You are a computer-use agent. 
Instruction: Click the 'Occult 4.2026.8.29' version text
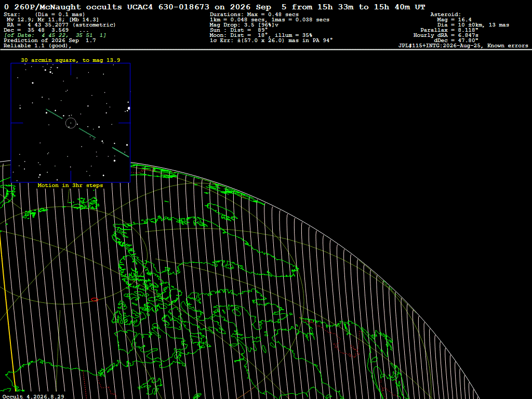pyautogui.click(x=33, y=396)
